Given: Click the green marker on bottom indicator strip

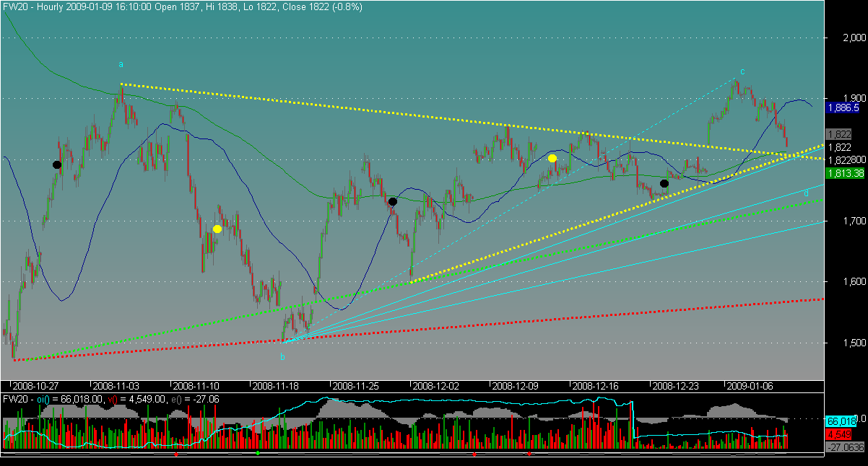Looking at the screenshot, I should tap(258, 453).
